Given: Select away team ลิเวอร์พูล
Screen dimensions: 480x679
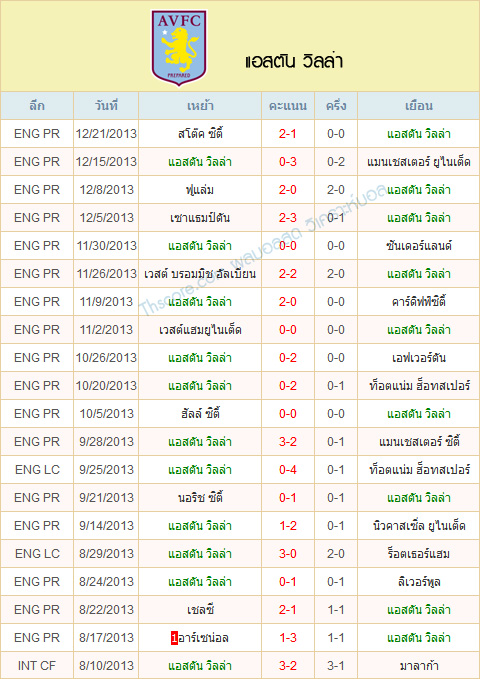Looking at the screenshot, I should tap(418, 582).
